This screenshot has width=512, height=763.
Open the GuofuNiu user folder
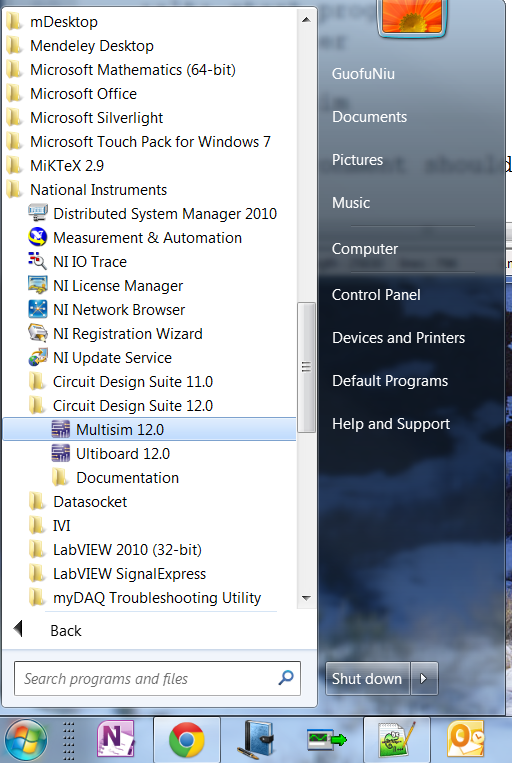coord(363,73)
